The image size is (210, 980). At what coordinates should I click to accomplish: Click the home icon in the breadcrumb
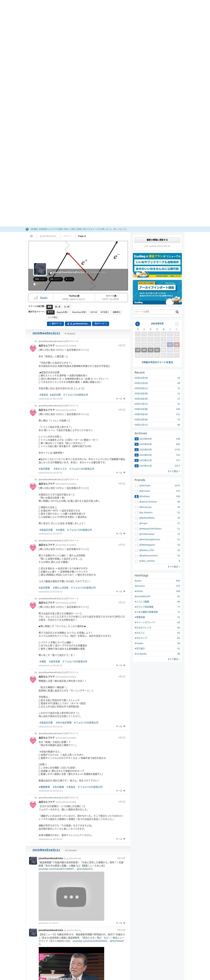coord(32,236)
